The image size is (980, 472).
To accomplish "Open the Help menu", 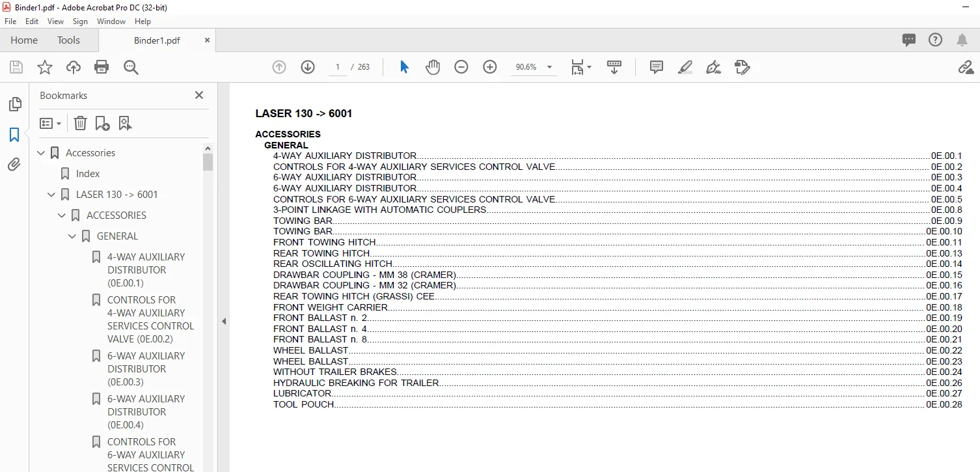I will pyautogui.click(x=143, y=21).
